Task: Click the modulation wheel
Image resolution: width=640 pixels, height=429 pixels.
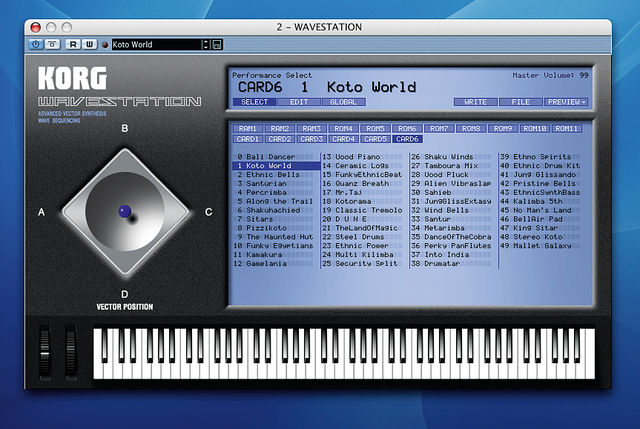Action: 71,353
